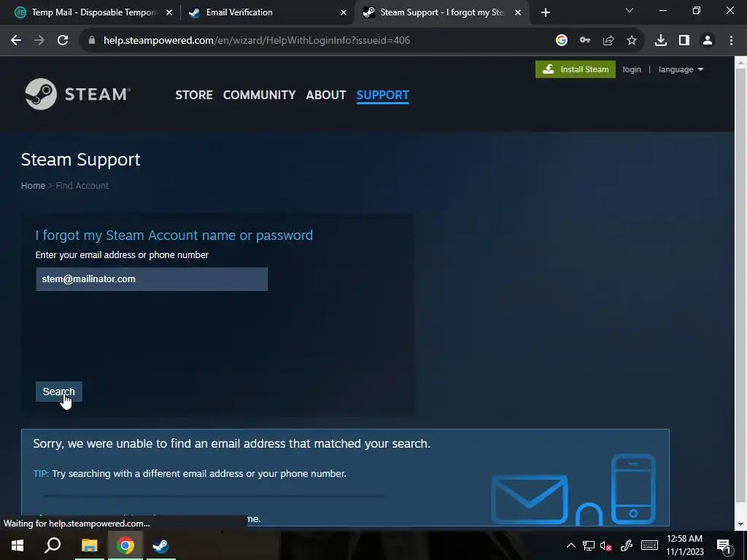
Task: Open the SUPPORT menu item
Action: (x=382, y=95)
